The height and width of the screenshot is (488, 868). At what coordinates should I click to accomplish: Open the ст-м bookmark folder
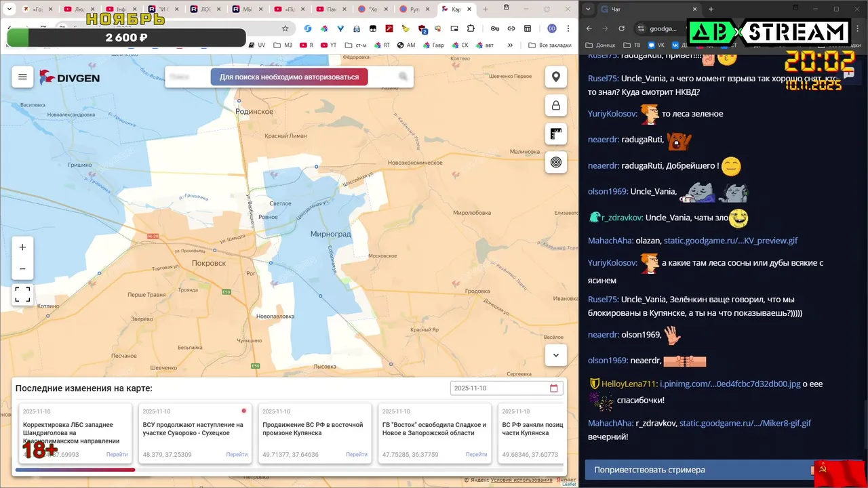pos(356,45)
